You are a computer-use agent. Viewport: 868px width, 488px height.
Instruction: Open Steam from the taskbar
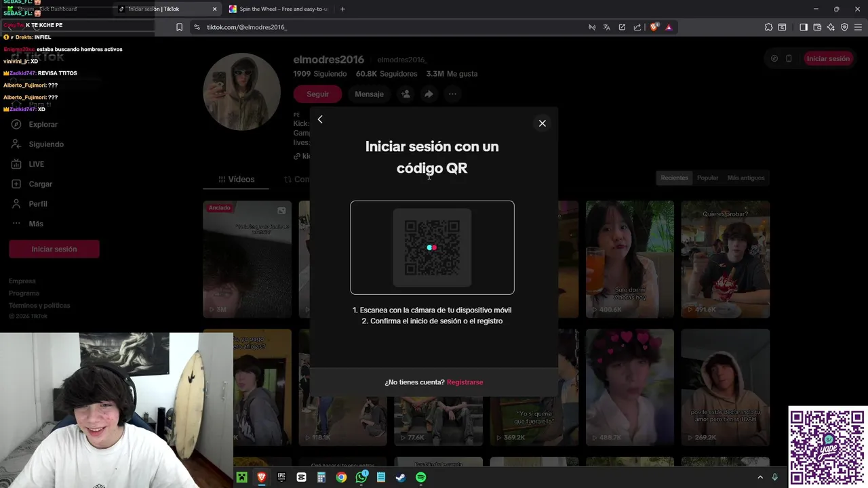pos(401,477)
